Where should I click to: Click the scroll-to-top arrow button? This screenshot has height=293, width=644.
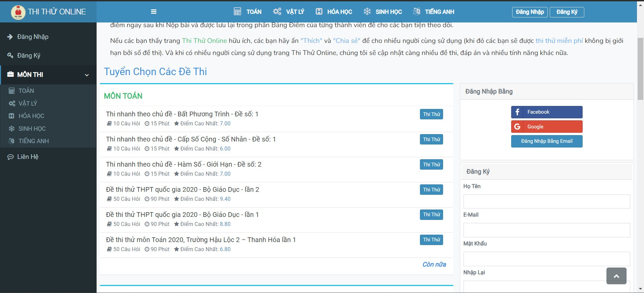(x=616, y=276)
